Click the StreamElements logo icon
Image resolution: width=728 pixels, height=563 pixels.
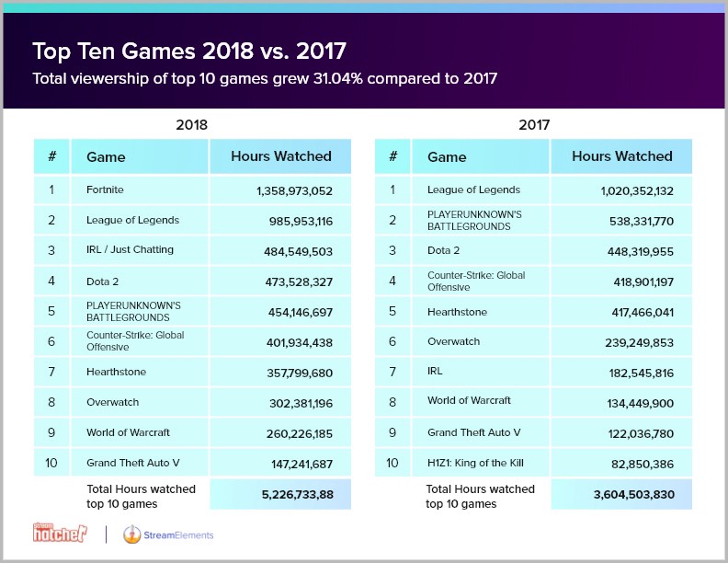[x=133, y=533]
